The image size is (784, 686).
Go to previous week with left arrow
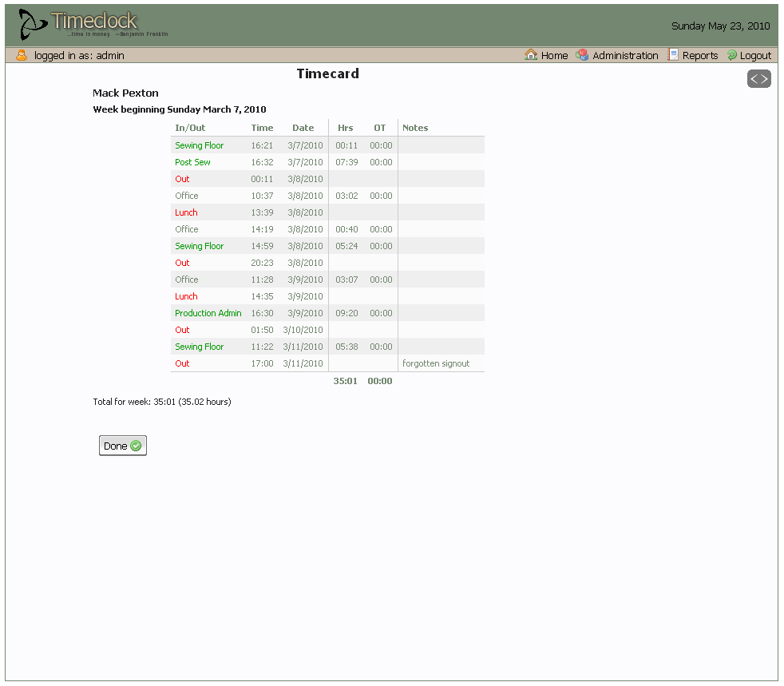[x=754, y=79]
